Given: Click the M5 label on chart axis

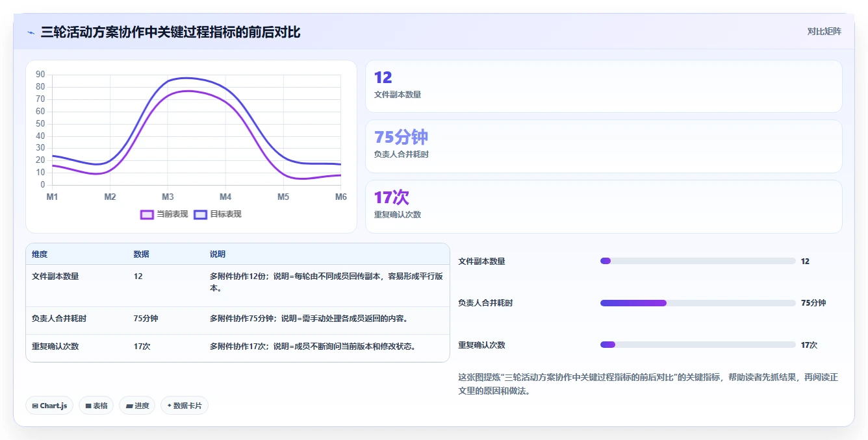Looking at the screenshot, I should 283,197.
